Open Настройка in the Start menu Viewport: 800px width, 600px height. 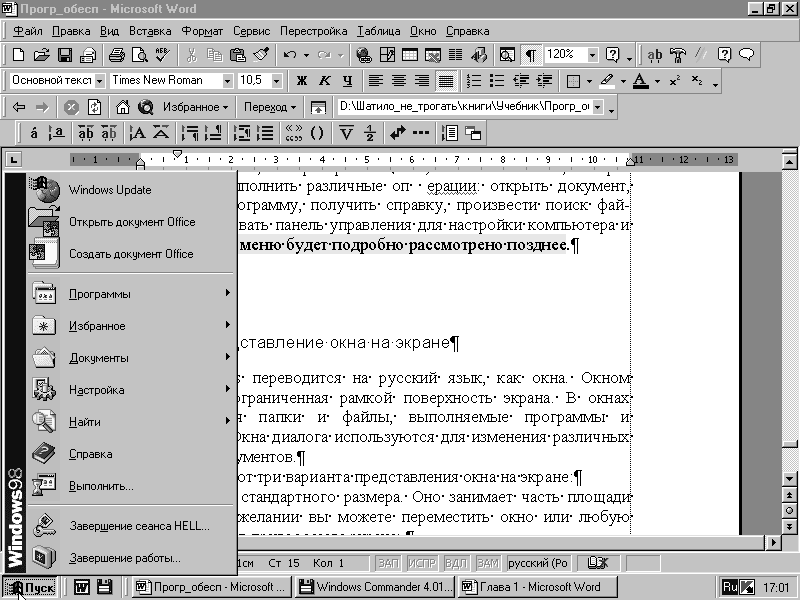pos(132,390)
